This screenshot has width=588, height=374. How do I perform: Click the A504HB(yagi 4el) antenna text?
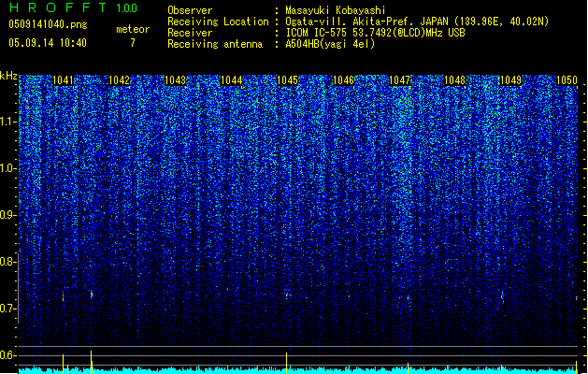coord(330,44)
